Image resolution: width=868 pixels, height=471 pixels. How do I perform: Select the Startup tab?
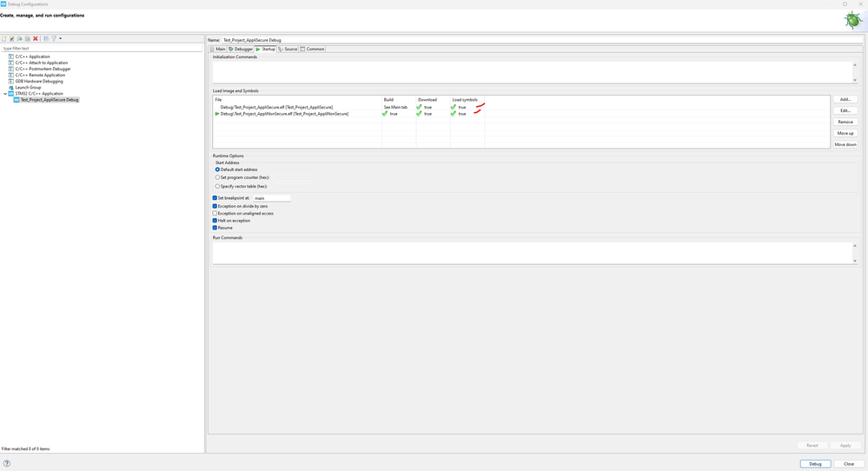pos(265,50)
